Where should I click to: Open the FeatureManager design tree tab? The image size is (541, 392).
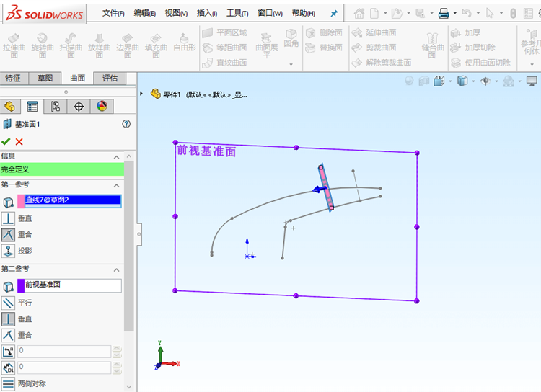point(10,107)
